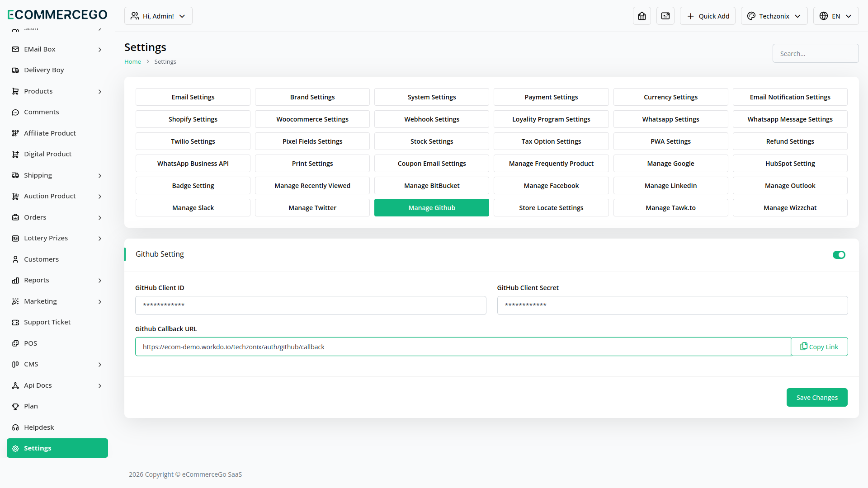Click the Save Changes button
The width and height of the screenshot is (868, 488).
[x=817, y=398]
